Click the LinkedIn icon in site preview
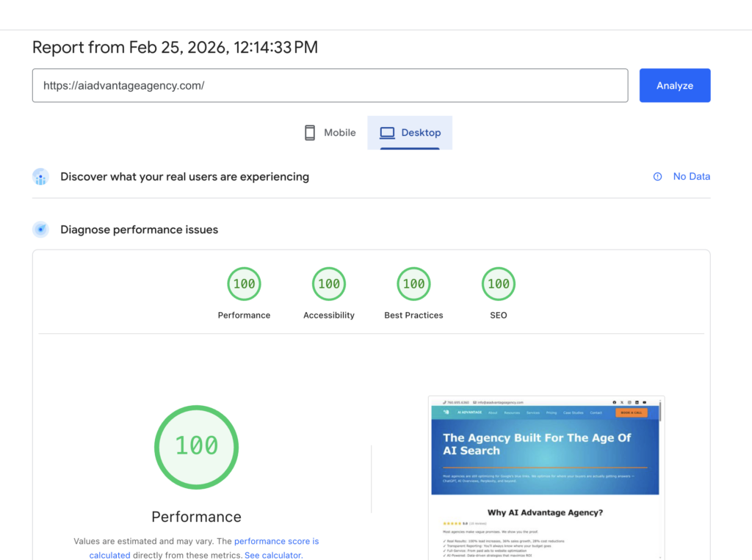This screenshot has width=752, height=560. (x=637, y=402)
